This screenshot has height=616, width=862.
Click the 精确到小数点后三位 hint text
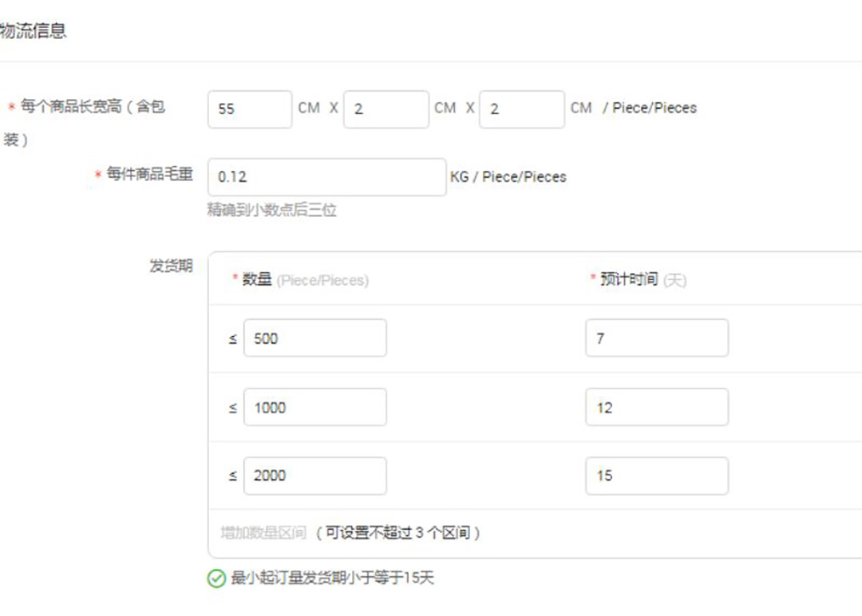tap(272, 211)
